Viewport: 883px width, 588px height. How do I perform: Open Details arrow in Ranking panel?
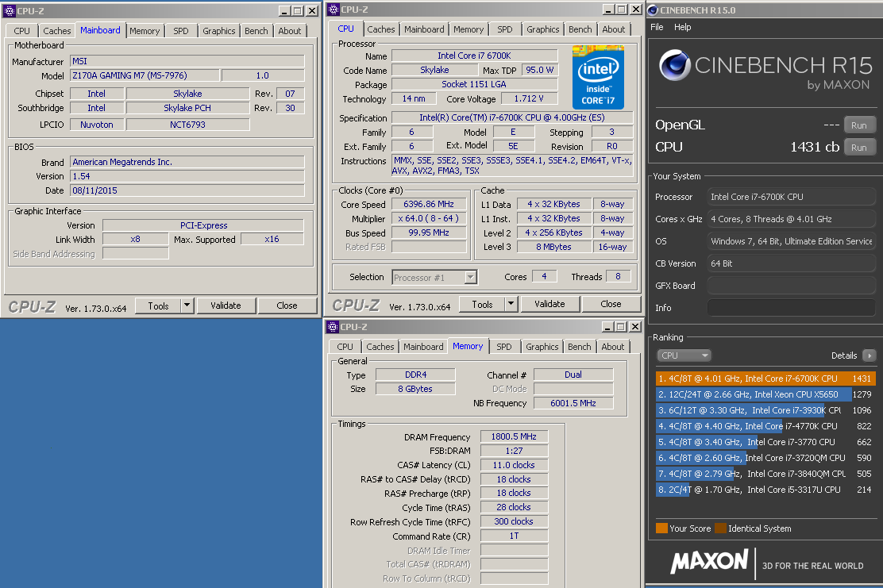(x=869, y=355)
